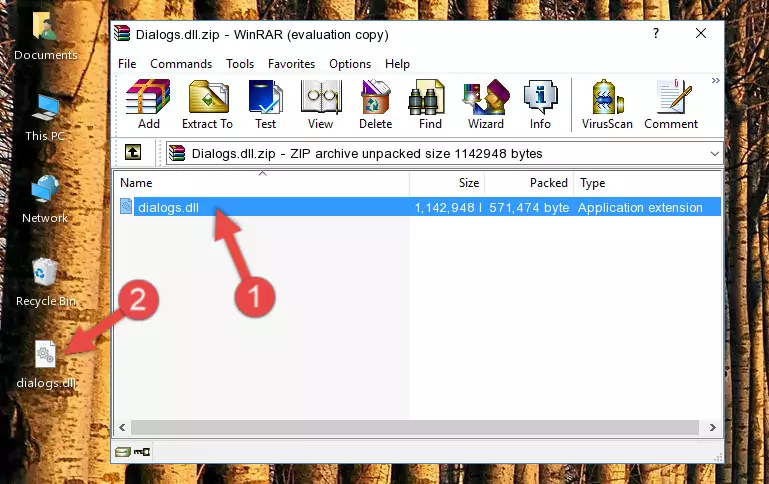
Task: Click the Application extension type cell
Action: click(x=640, y=207)
